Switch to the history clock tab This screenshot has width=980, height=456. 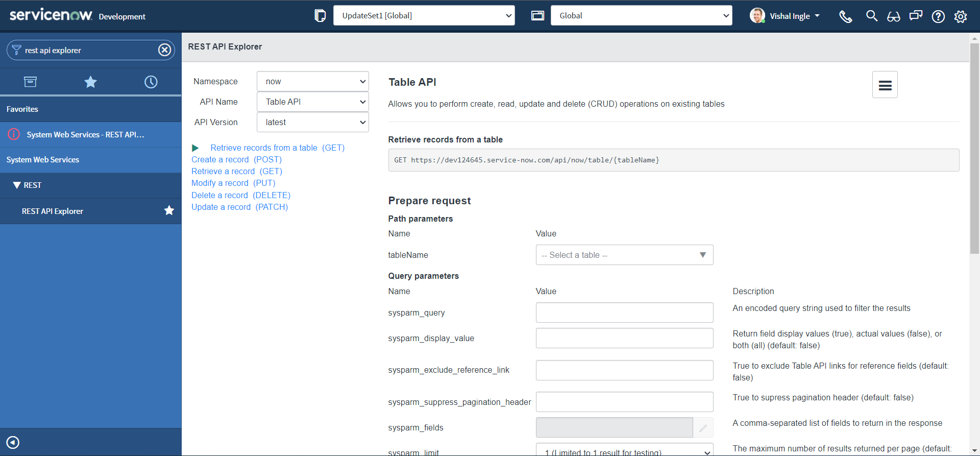pyautogui.click(x=151, y=82)
